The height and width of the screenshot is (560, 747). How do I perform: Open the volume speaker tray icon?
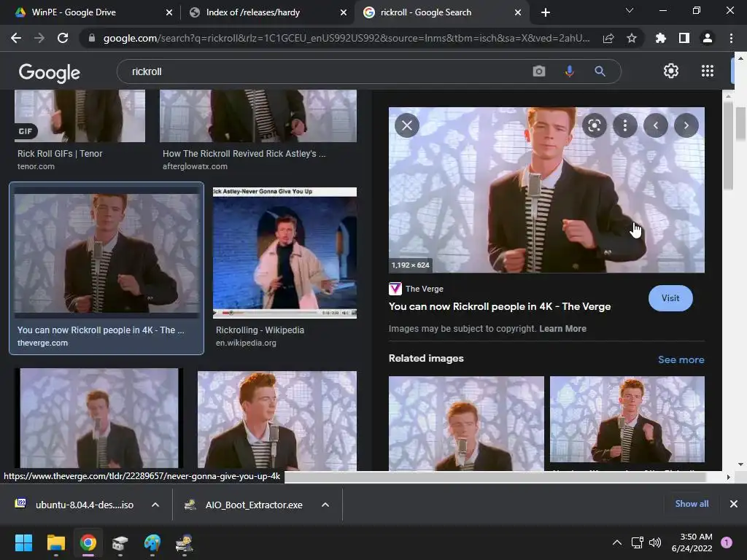pos(655,542)
